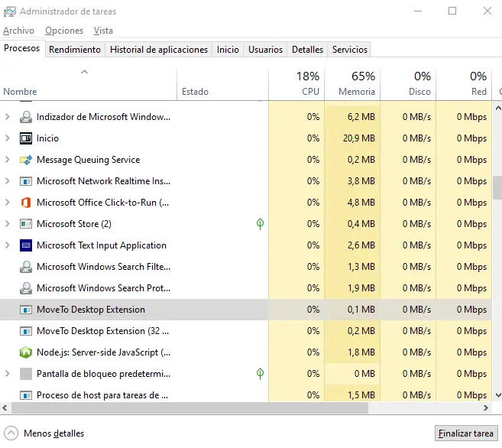The height and width of the screenshot is (448, 502).
Task: Open the Archivo menu
Action: click(18, 31)
